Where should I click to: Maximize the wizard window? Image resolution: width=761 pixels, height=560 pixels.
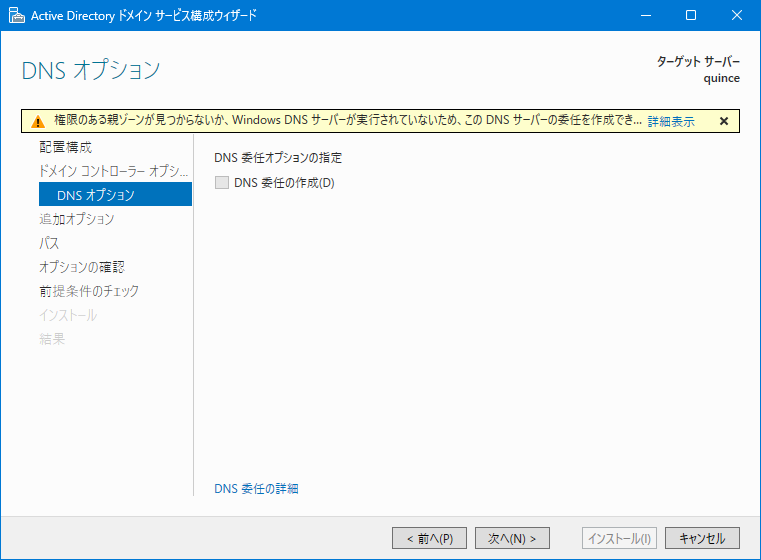coord(691,16)
